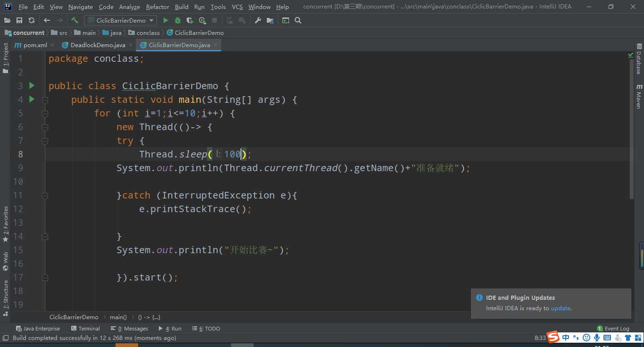Click the Run Anything terminal-style icon

286,20
